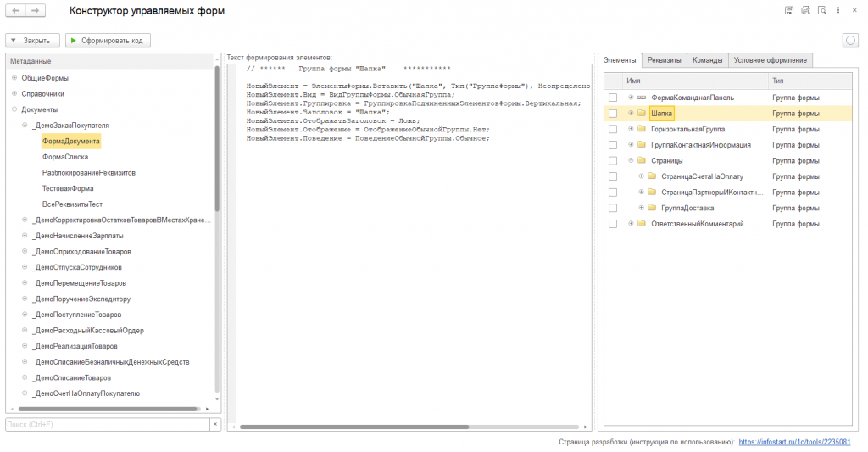Switch to the Реквизиты tab
The image size is (868, 452).
[x=663, y=60]
